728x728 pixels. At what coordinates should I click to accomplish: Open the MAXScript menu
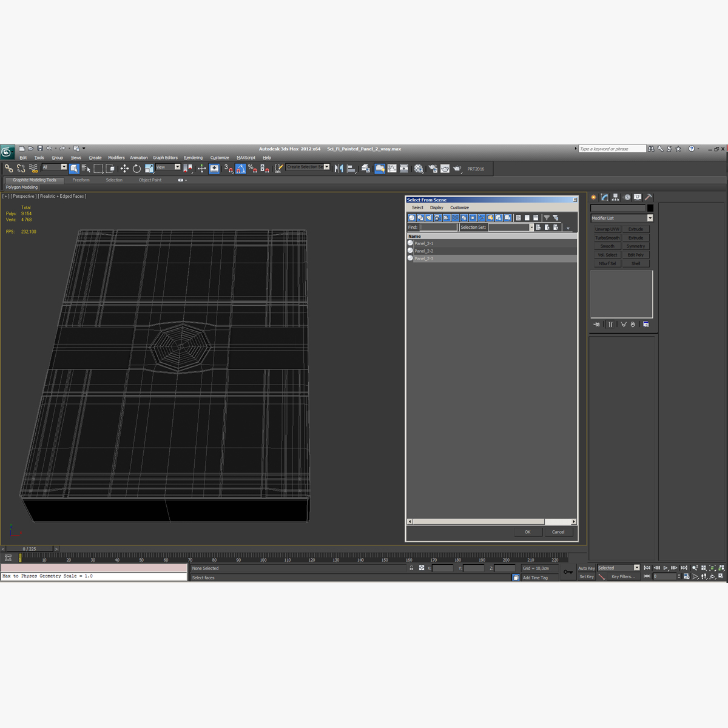pyautogui.click(x=246, y=158)
